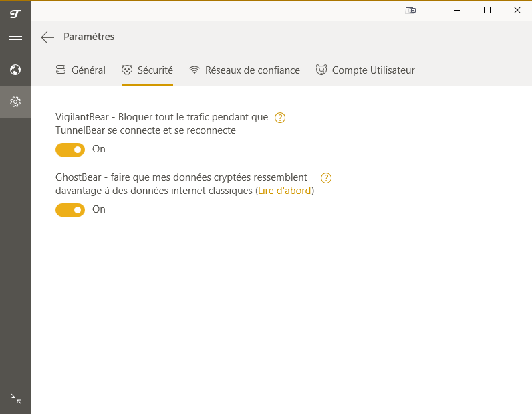Open the Lire d'abord link
This screenshot has width=532, height=414.
click(x=284, y=191)
